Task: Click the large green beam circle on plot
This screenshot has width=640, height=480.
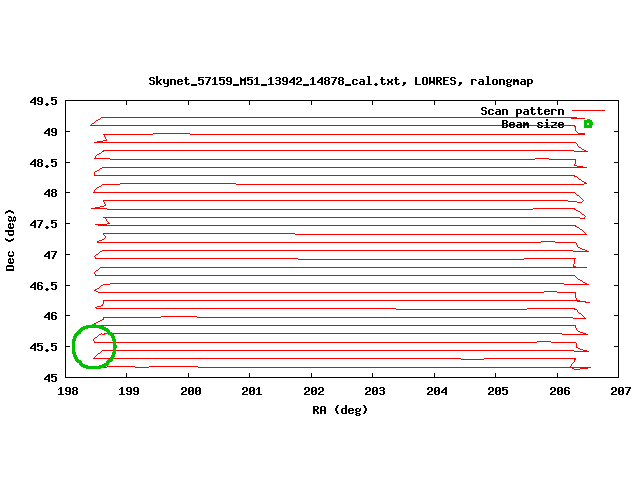Action: click(x=94, y=347)
